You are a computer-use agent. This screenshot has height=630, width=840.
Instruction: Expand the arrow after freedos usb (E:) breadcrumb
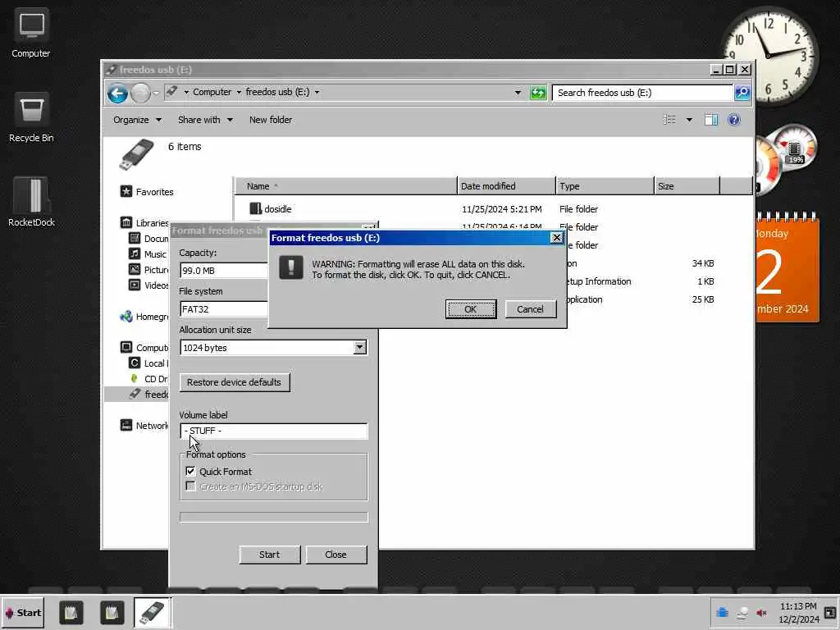317,92
